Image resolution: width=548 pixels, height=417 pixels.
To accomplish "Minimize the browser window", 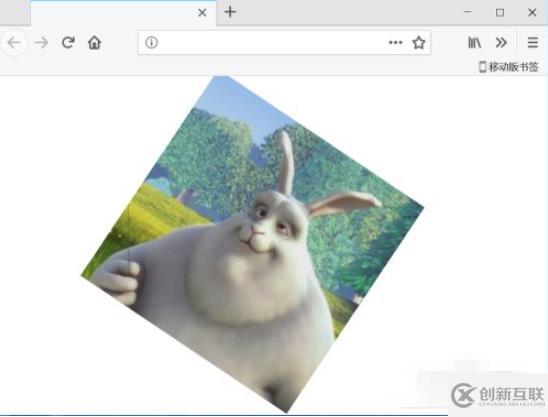I will (x=468, y=12).
